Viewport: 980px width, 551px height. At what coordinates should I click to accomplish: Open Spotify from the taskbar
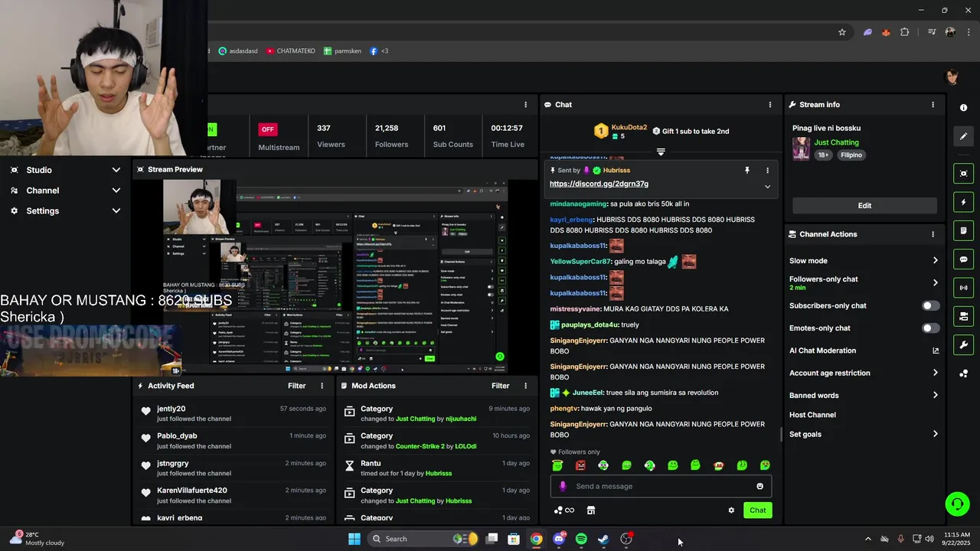(581, 539)
